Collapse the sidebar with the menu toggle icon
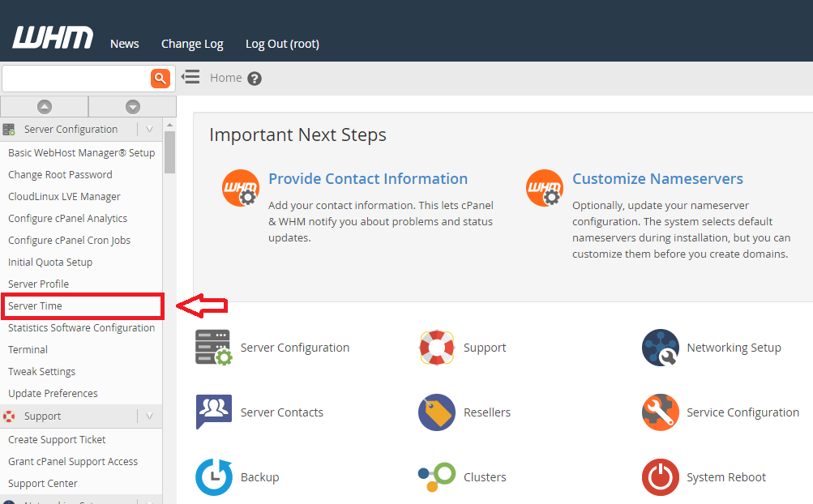The height and width of the screenshot is (504, 813). point(190,77)
